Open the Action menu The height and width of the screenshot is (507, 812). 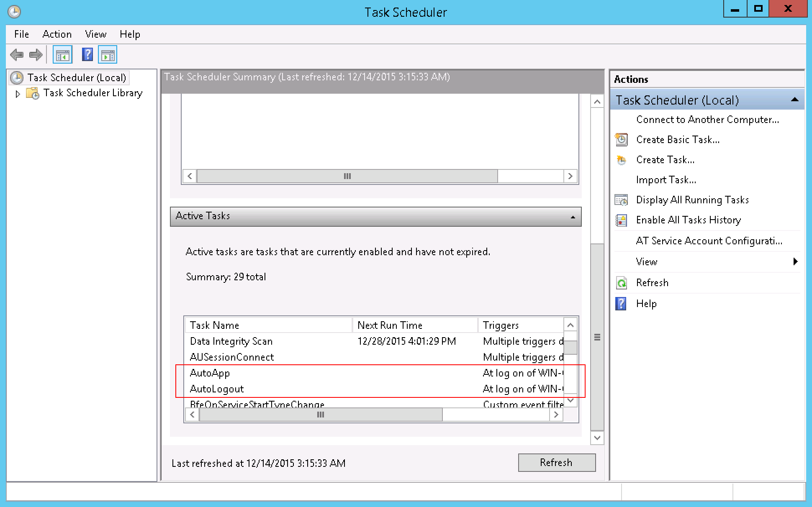click(57, 34)
